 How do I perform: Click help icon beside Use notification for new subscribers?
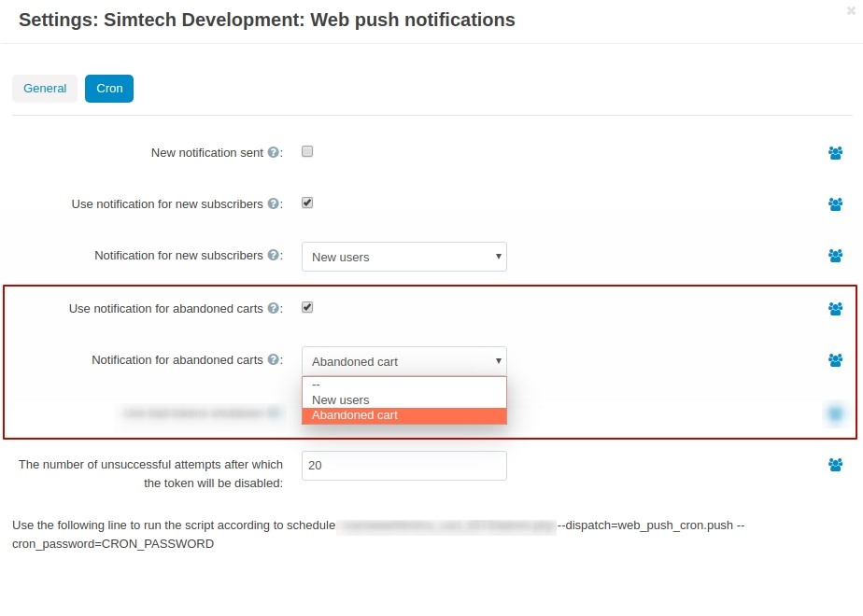(273, 203)
